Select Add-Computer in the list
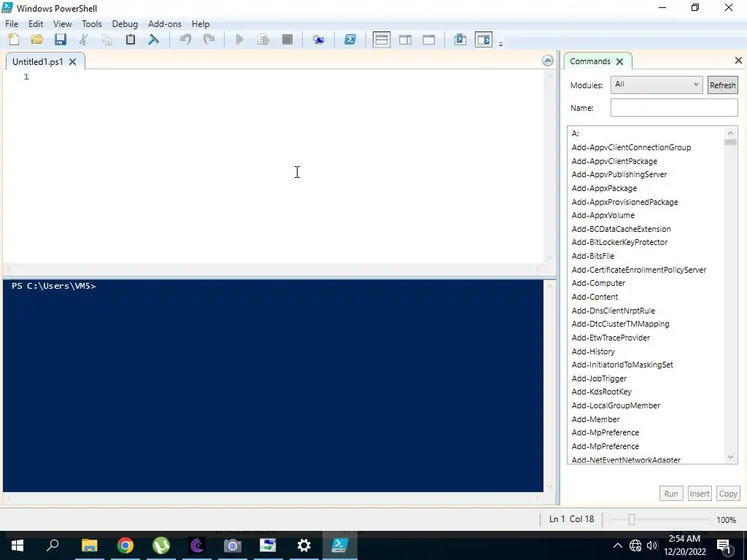 tap(598, 283)
